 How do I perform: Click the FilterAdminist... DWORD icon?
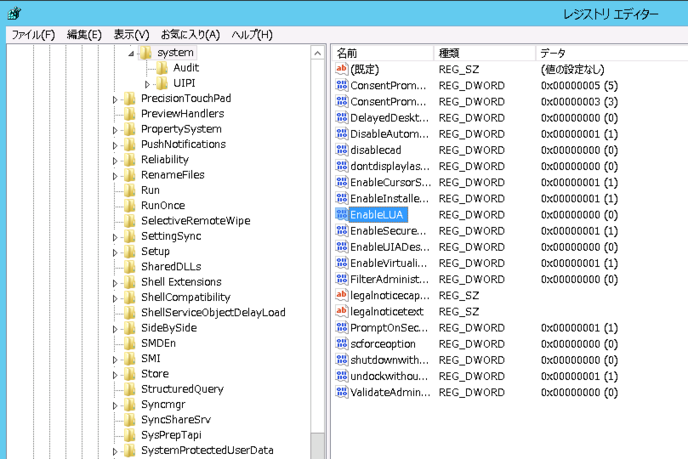[341, 279]
